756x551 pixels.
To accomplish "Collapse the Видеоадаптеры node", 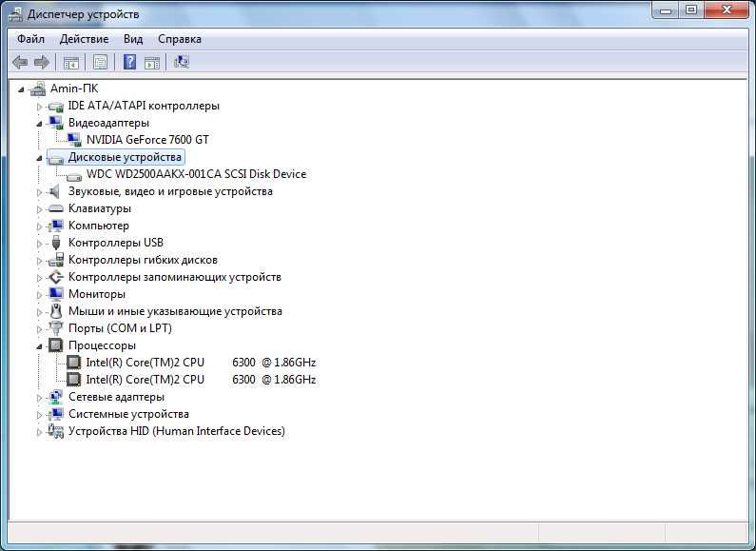I will 40,124.
